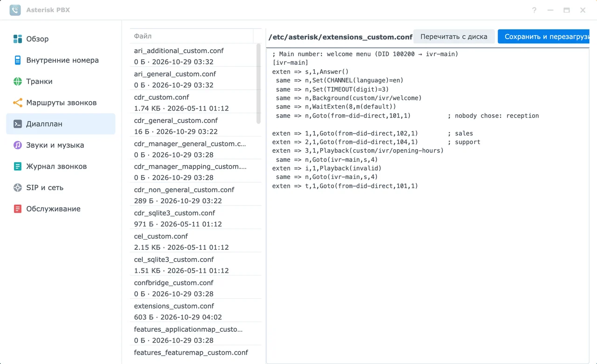Click the Диалплан terminal icon
The width and height of the screenshot is (597, 364).
[18, 124]
